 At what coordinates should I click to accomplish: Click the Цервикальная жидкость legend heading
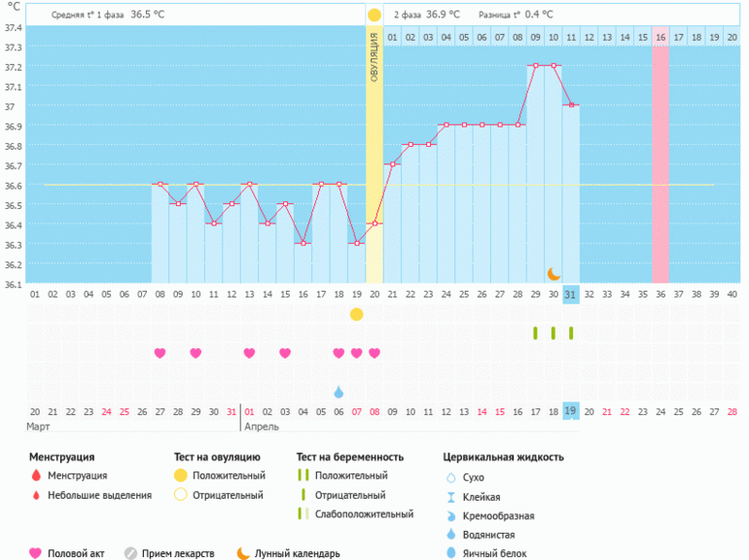pyautogui.click(x=503, y=456)
